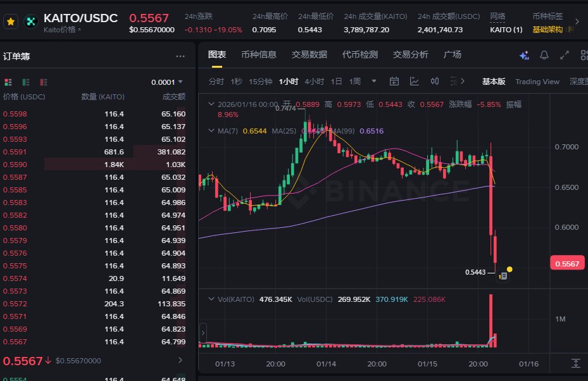Select sell-orders-only order book view
Viewport: 588px width, 381px height.
pos(44,82)
